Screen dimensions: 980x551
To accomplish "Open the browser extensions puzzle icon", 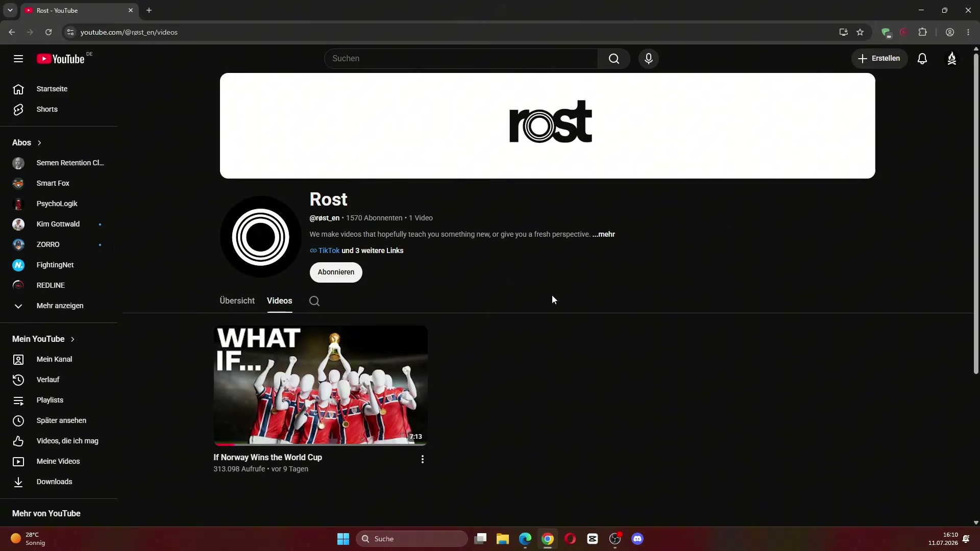I will tap(922, 32).
